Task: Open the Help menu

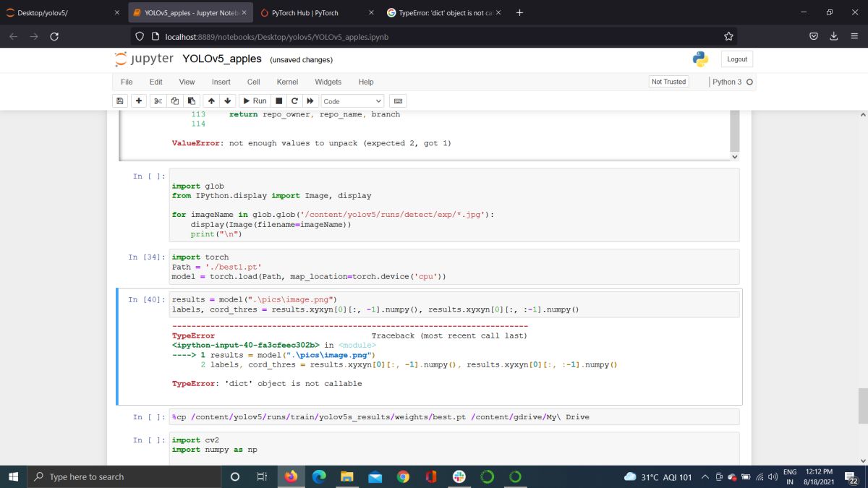Action: pyautogui.click(x=366, y=82)
